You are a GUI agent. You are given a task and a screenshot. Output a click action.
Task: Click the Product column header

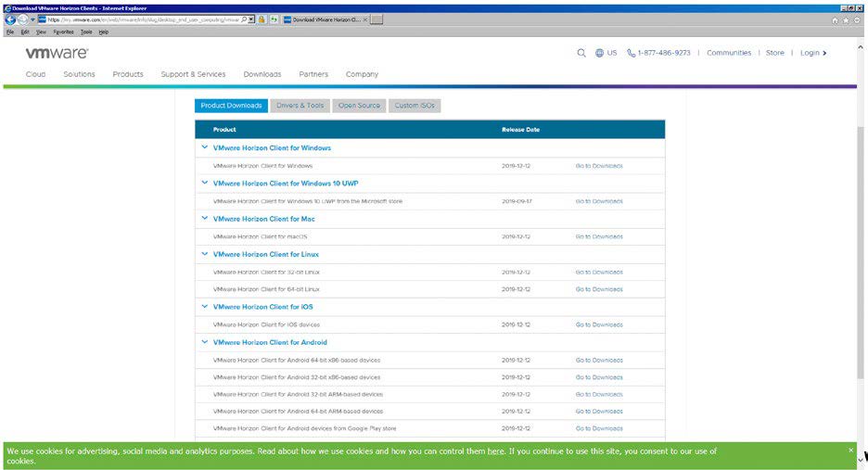pyautogui.click(x=224, y=130)
